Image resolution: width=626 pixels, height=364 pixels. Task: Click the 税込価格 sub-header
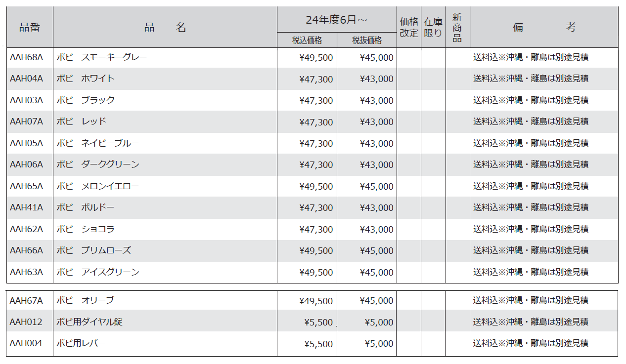[307, 40]
